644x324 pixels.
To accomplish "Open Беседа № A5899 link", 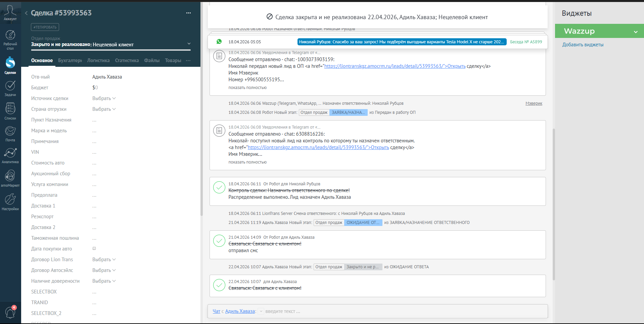I will 526,42.
